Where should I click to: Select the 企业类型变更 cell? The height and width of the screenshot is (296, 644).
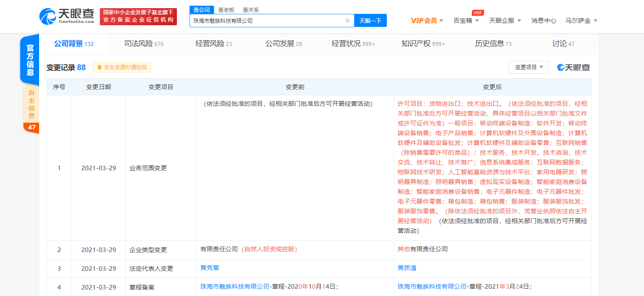point(161,250)
